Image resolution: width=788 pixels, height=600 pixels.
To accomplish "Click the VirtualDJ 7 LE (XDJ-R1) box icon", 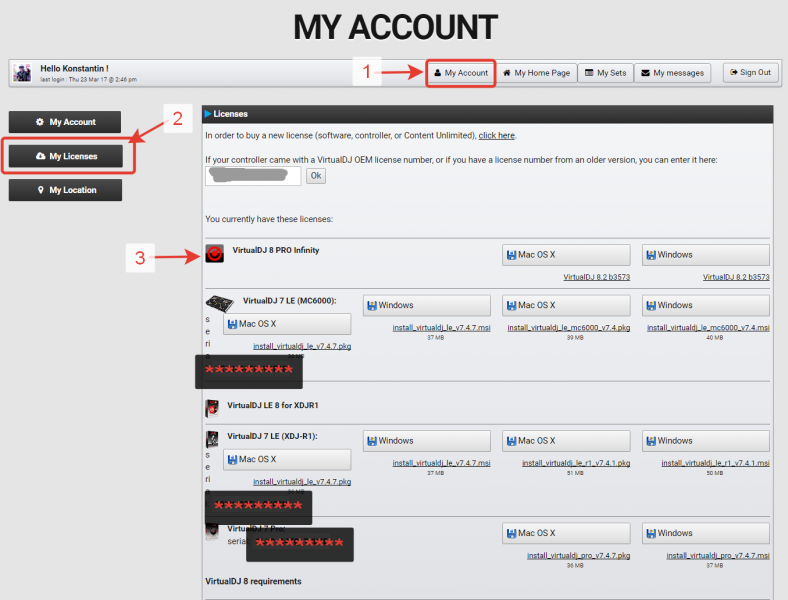I will click(212, 439).
